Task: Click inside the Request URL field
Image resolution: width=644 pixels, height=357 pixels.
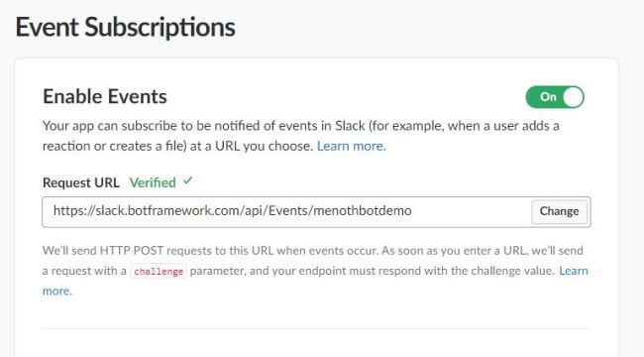Action: click(316, 212)
